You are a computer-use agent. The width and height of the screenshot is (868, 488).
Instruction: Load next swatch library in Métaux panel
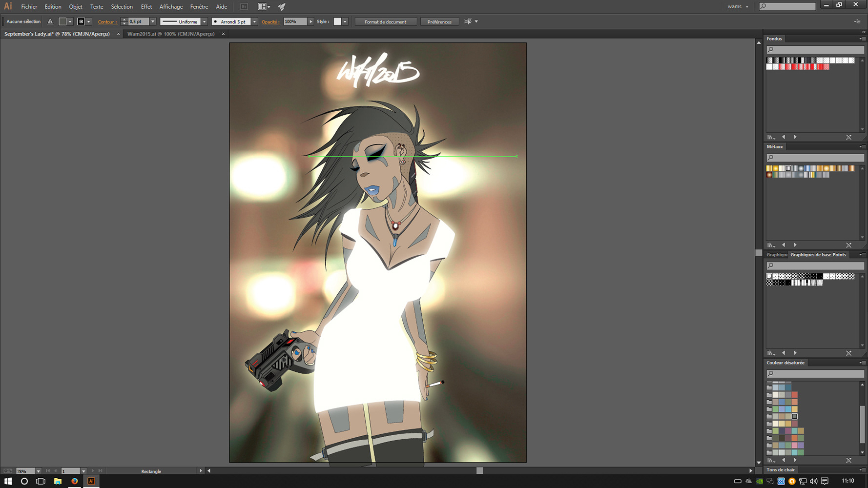coord(795,245)
